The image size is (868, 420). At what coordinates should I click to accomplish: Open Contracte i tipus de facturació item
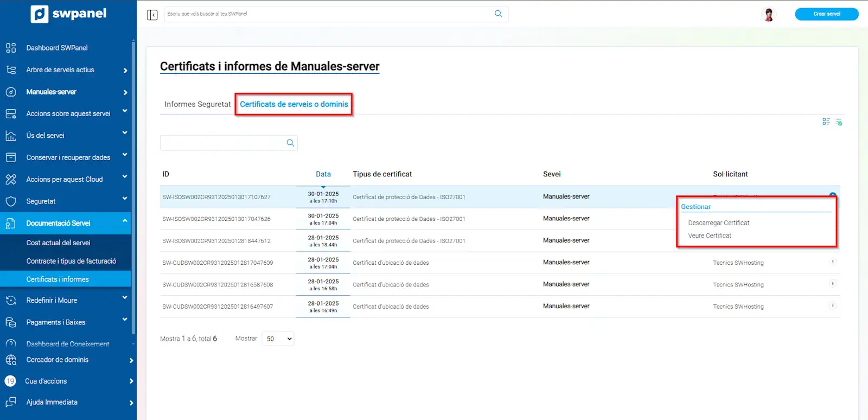click(x=71, y=261)
